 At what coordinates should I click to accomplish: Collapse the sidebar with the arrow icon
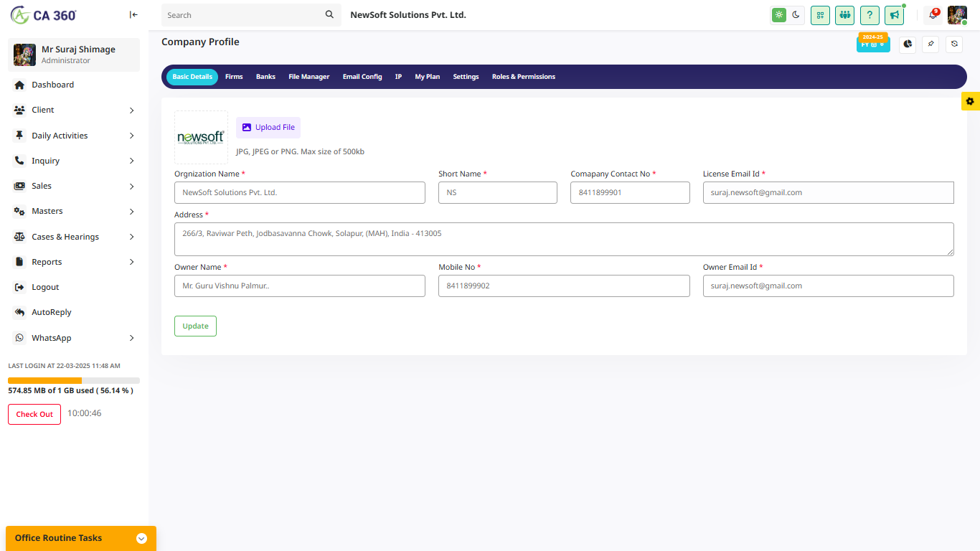point(133,14)
